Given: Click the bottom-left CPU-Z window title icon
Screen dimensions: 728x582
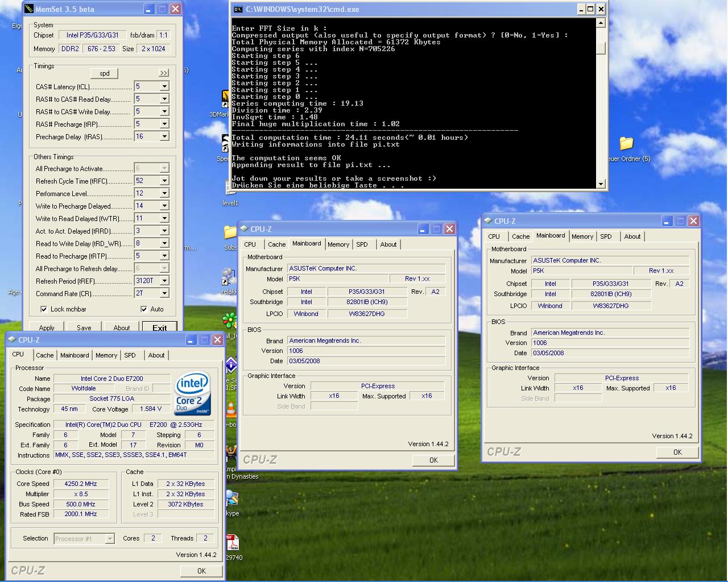Looking at the screenshot, I should (12, 339).
